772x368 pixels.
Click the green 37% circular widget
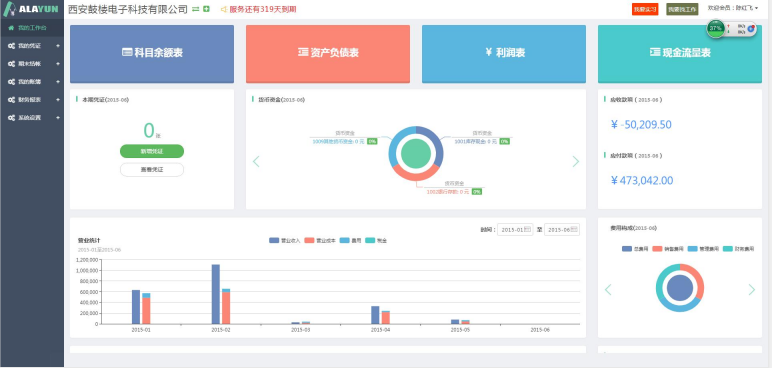coord(716,29)
